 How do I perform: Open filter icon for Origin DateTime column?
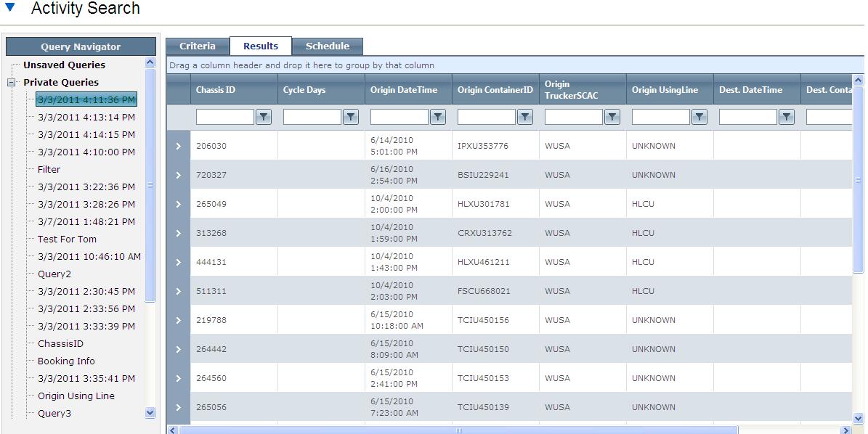point(438,117)
